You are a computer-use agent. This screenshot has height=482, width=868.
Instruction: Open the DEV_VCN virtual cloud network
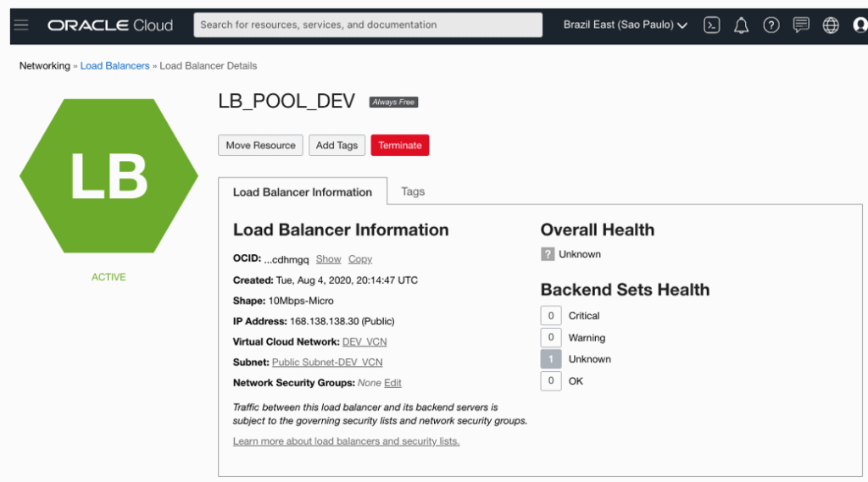coord(364,342)
